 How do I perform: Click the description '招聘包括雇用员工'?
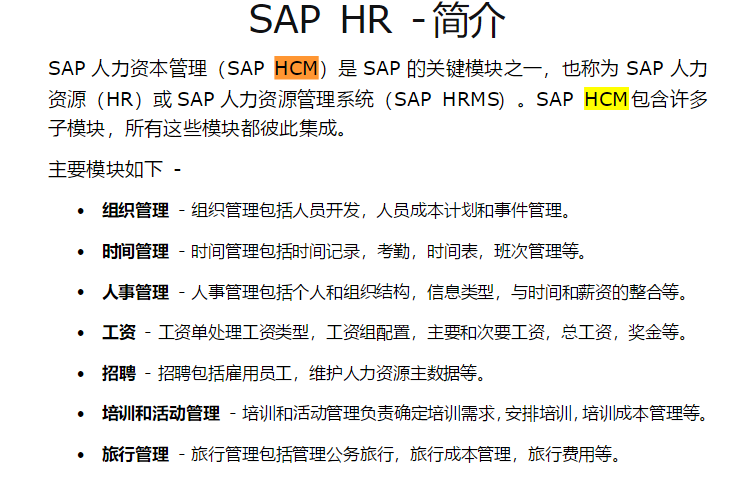[x=225, y=373]
